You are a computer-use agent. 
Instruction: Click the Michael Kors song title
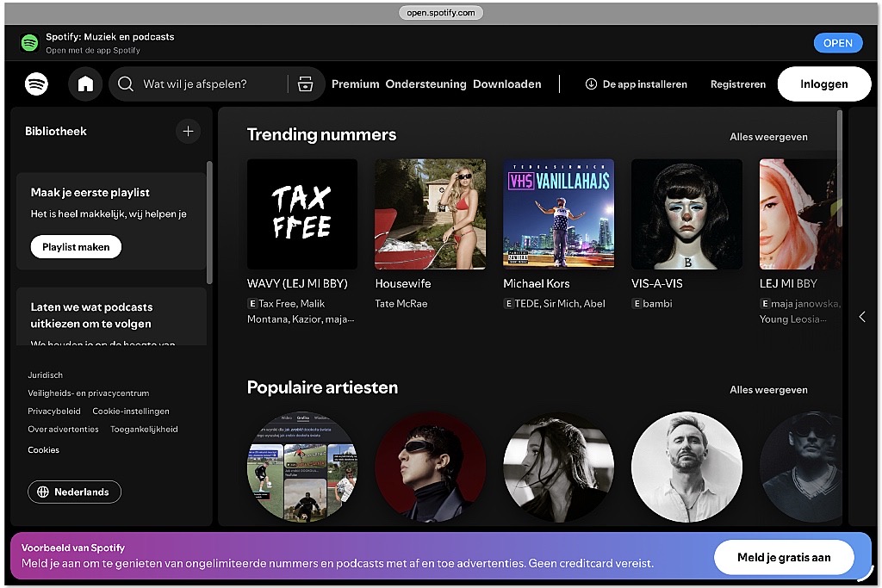pyautogui.click(x=537, y=284)
